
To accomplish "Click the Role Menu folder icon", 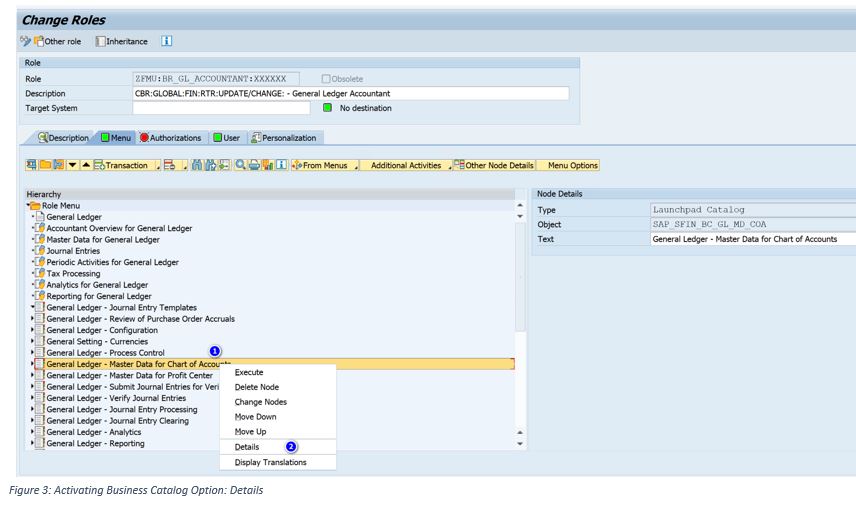I will click(x=35, y=206).
